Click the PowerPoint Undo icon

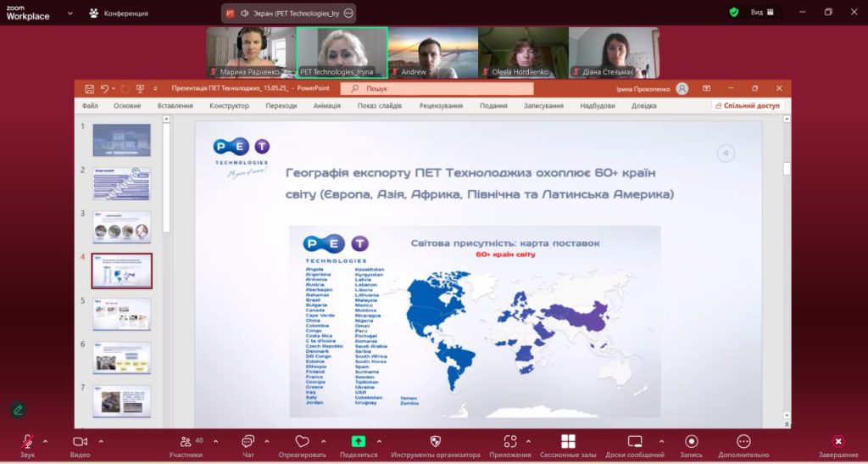[x=104, y=88]
